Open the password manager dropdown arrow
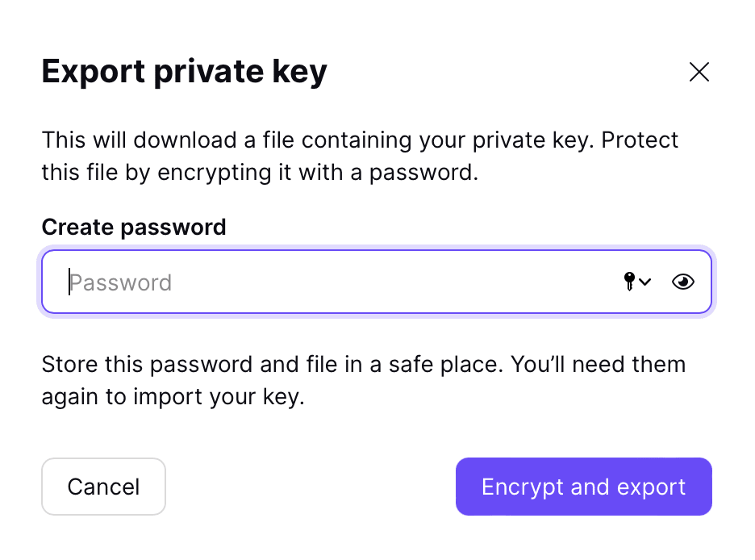 (645, 282)
